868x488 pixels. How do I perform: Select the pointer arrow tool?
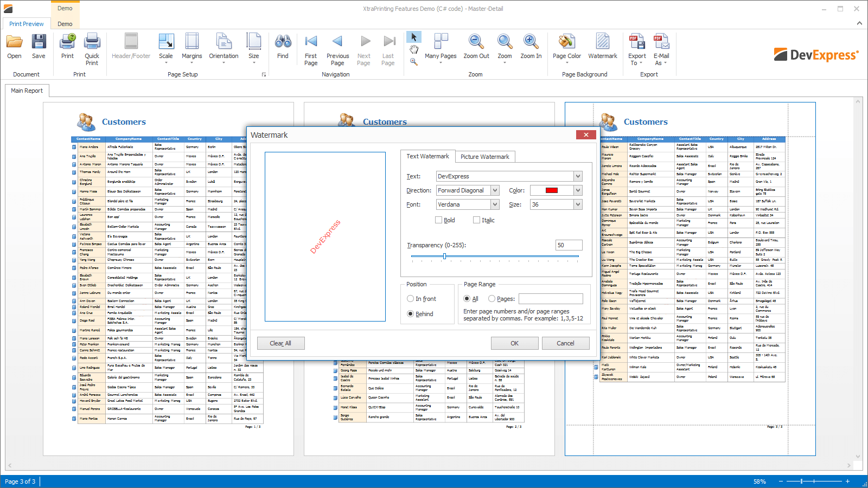click(413, 37)
